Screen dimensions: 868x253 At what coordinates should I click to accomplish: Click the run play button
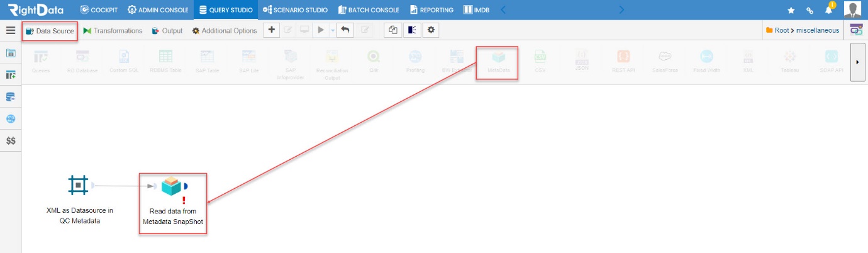(x=321, y=30)
